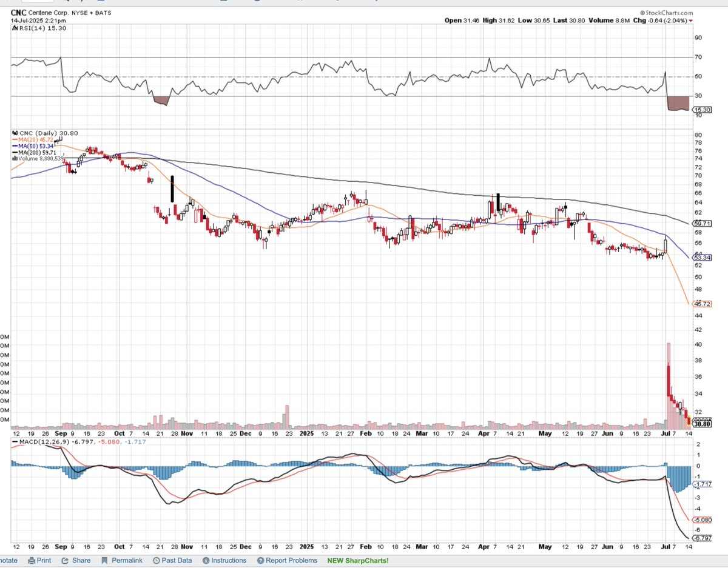Click the Volume 8,800,539 legend entry

(38, 159)
